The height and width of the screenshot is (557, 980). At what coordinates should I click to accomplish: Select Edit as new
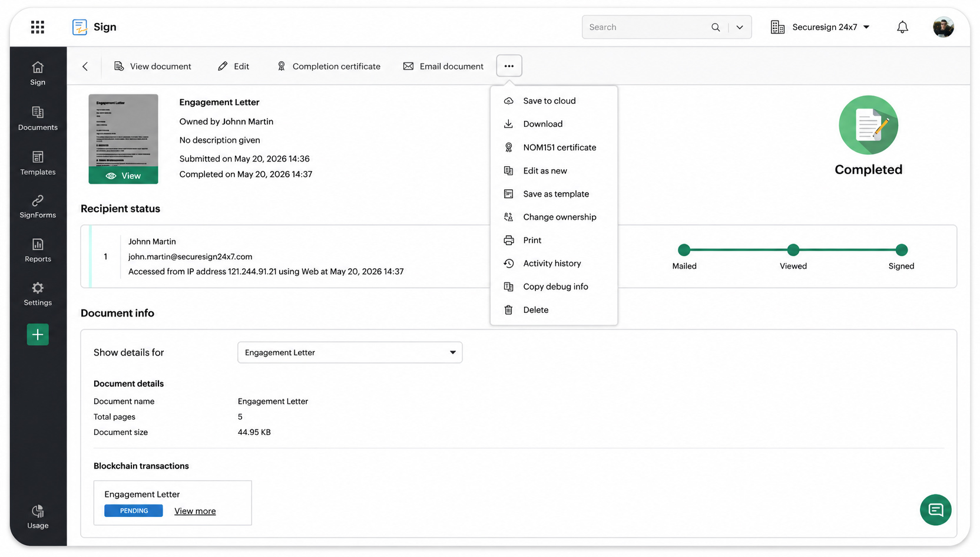pos(554,171)
